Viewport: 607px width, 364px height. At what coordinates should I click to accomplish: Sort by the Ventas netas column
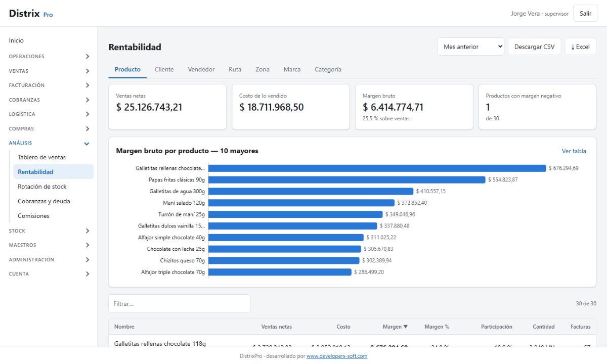pos(276,327)
